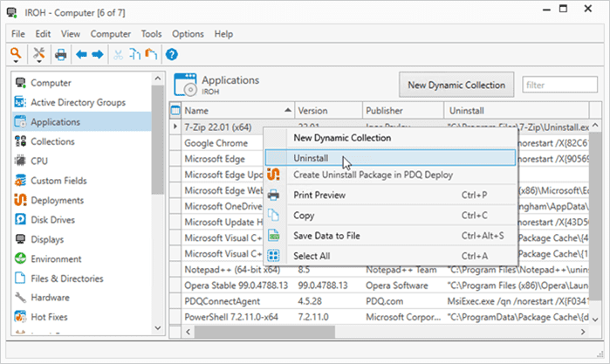Go back with the left arrow icon
This screenshot has height=364, width=610.
pos(81,54)
